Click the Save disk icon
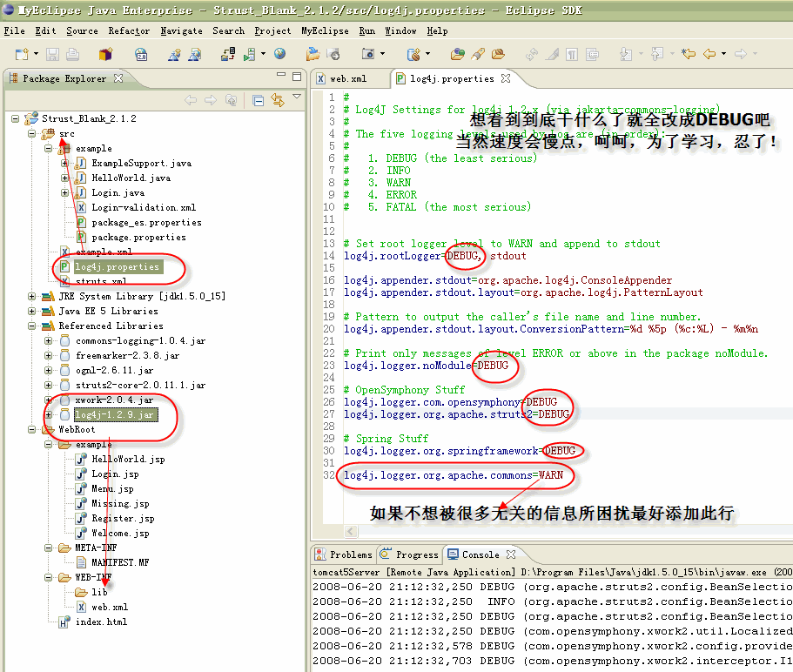This screenshot has width=793, height=672. click(52, 54)
